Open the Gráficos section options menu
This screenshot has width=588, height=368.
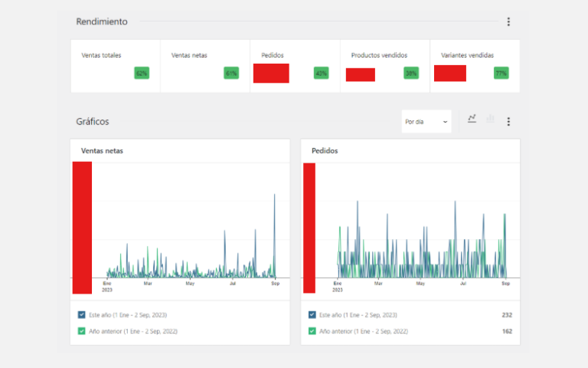pyautogui.click(x=508, y=121)
